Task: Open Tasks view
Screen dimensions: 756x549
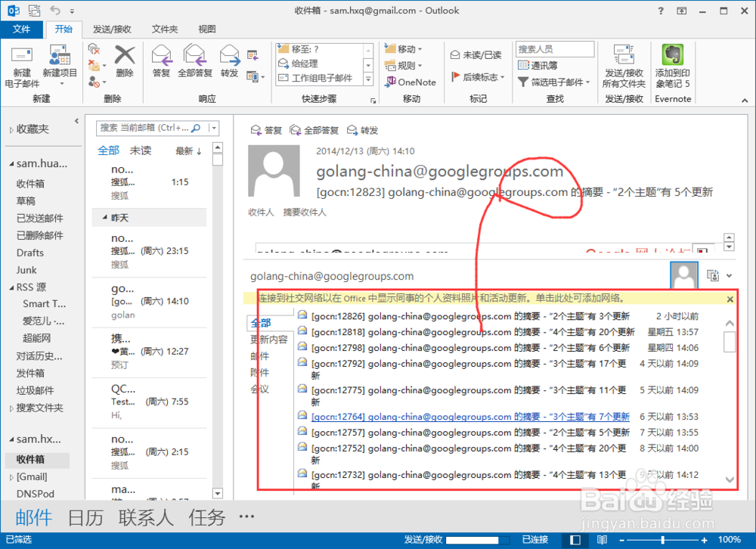Action: (x=207, y=518)
